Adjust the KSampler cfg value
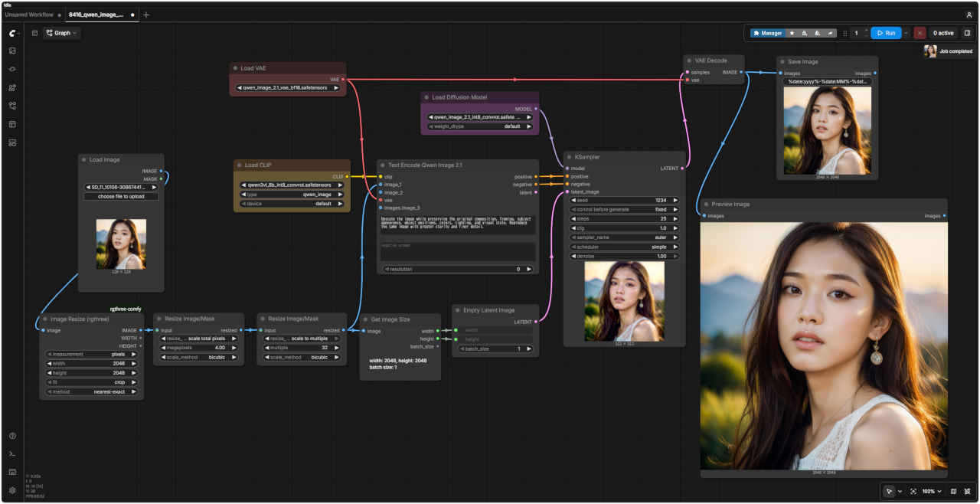 click(x=625, y=228)
